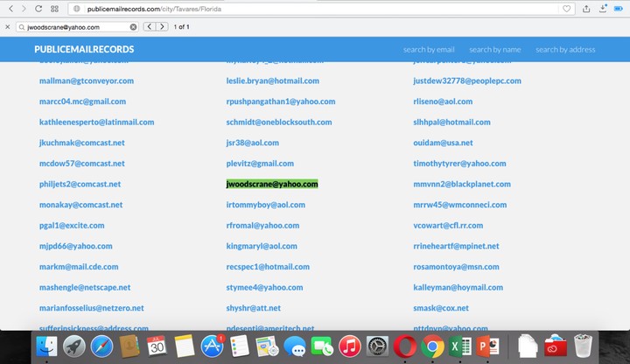This screenshot has width=630, height=364.
Task: Open kingmaryl@aol.com link
Action: tap(262, 246)
